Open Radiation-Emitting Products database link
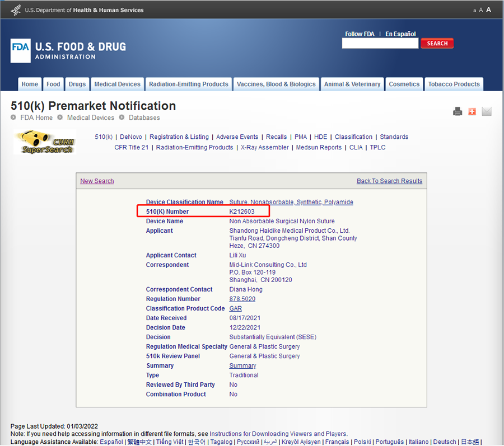Screen dimensions: 504x446 194,147
